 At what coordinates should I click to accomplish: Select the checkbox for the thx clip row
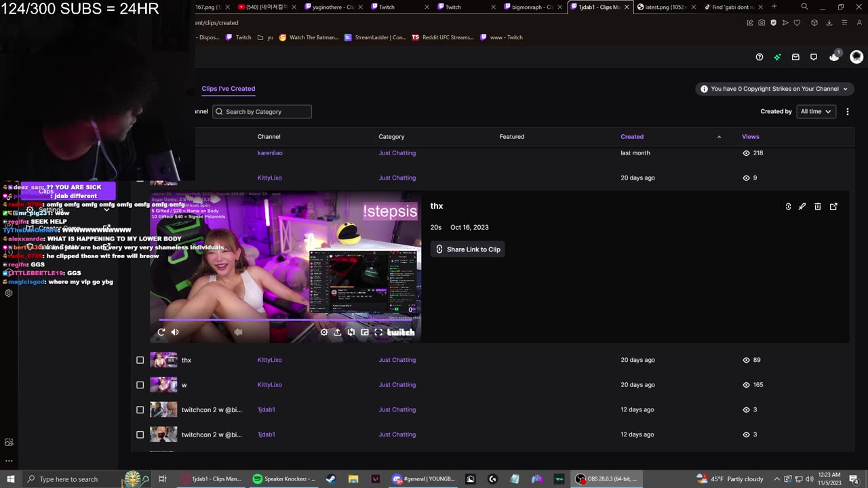pyautogui.click(x=140, y=360)
